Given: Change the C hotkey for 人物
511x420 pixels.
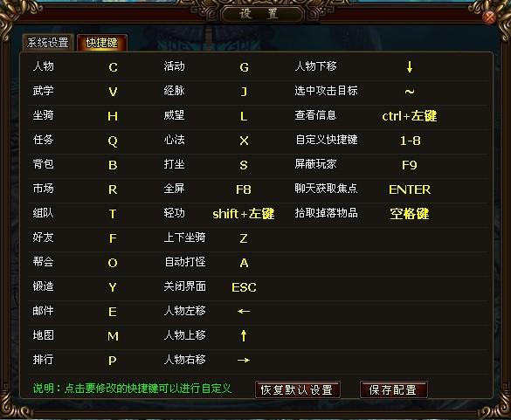Looking at the screenshot, I should 113,67.
